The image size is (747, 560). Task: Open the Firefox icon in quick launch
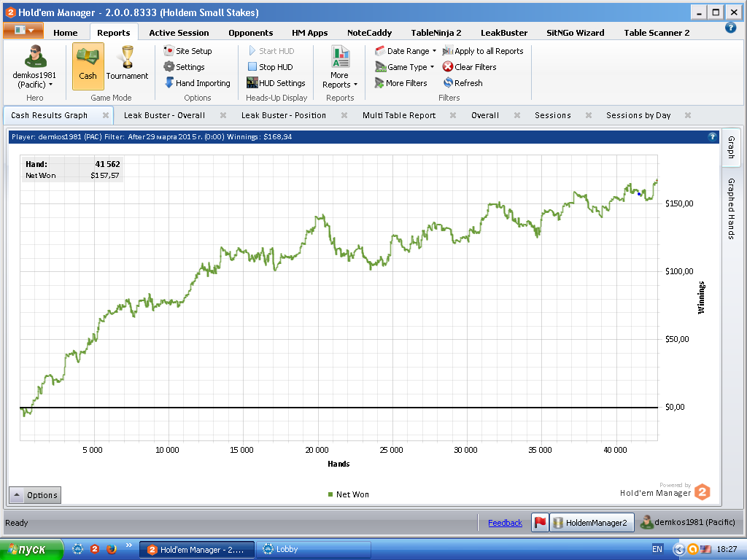[x=112, y=549]
